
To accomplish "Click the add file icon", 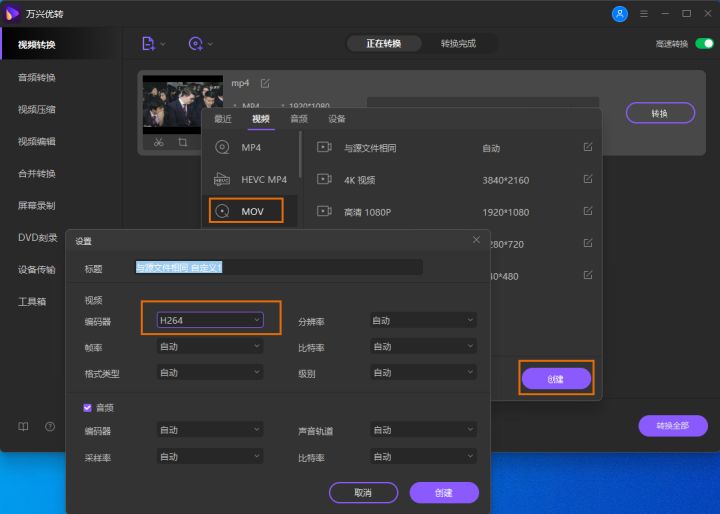I will [148, 44].
